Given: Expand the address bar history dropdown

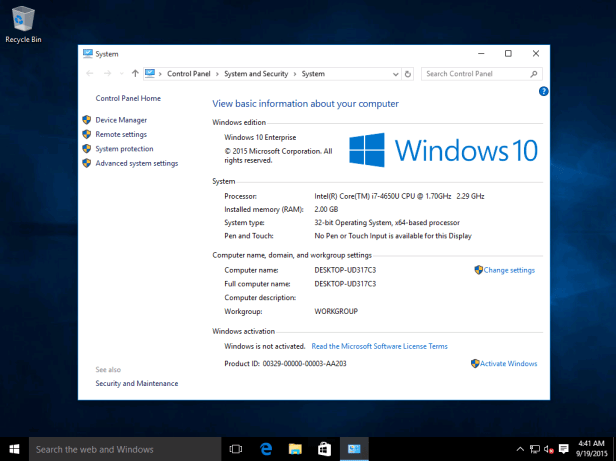Looking at the screenshot, I should point(395,73).
